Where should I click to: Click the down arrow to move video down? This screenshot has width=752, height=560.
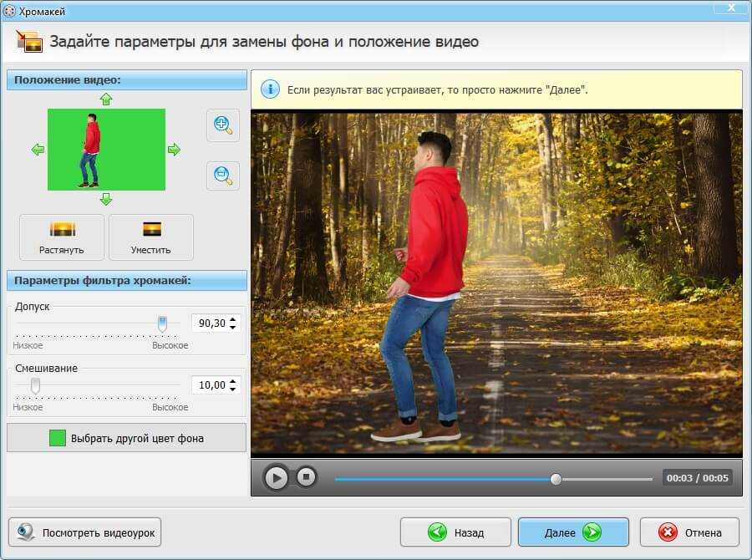(x=105, y=199)
